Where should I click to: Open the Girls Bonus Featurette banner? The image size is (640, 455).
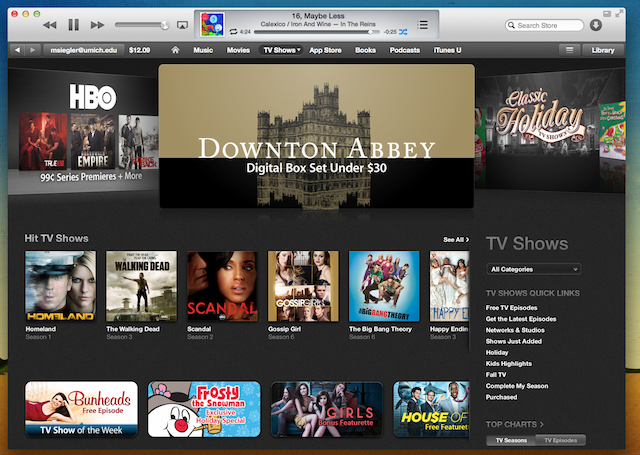point(327,409)
